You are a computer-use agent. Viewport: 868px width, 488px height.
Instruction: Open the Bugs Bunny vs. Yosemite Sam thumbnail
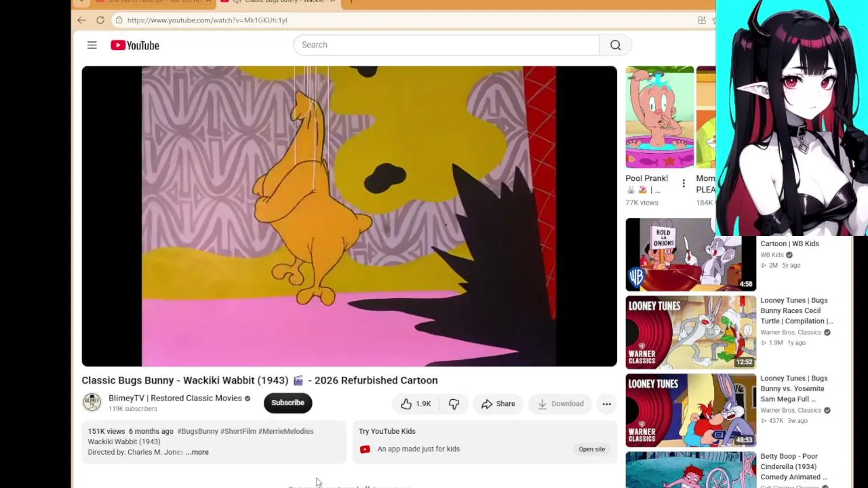(x=690, y=410)
